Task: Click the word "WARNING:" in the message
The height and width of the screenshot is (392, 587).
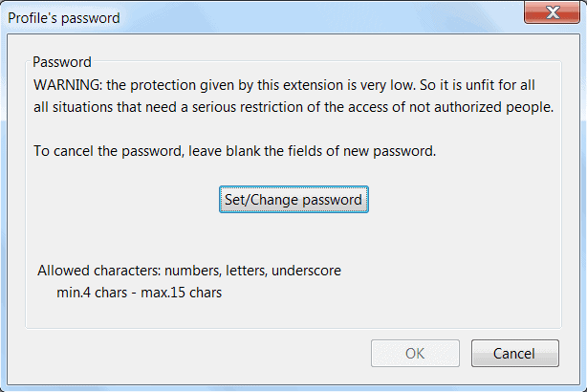Action: point(68,85)
